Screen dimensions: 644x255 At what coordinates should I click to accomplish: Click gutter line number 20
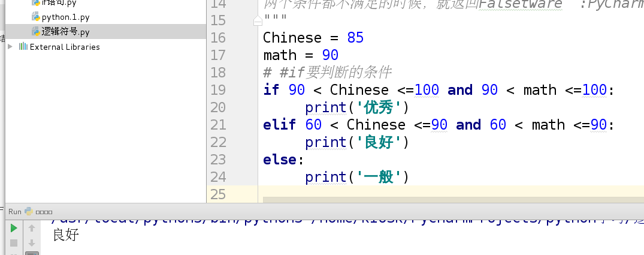218,107
